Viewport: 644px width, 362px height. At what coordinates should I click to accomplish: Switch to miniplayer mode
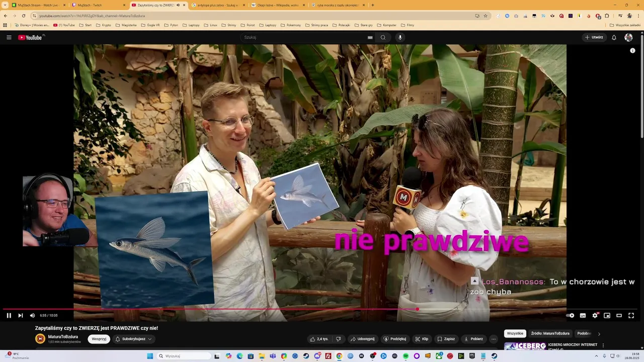click(607, 316)
